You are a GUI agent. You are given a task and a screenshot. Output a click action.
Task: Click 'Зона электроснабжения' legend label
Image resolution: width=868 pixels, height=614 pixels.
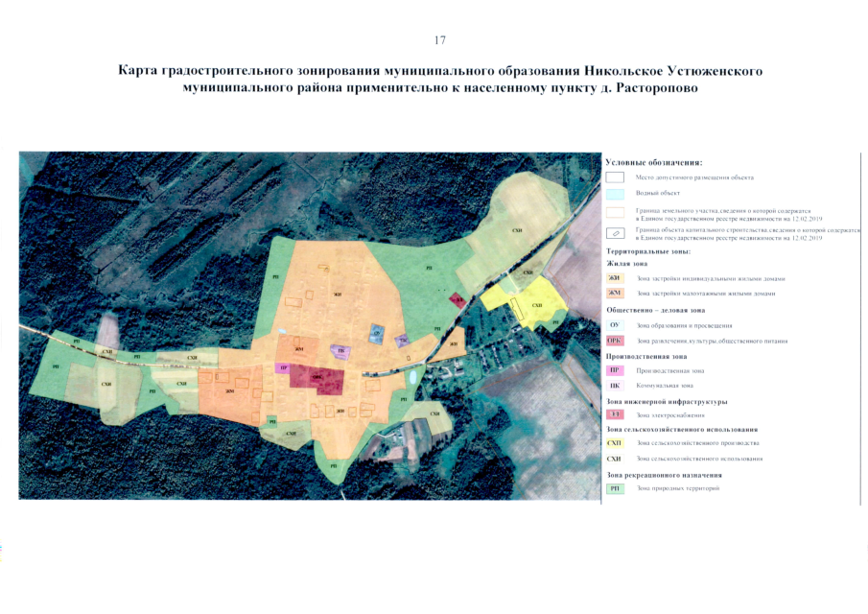[x=670, y=415]
